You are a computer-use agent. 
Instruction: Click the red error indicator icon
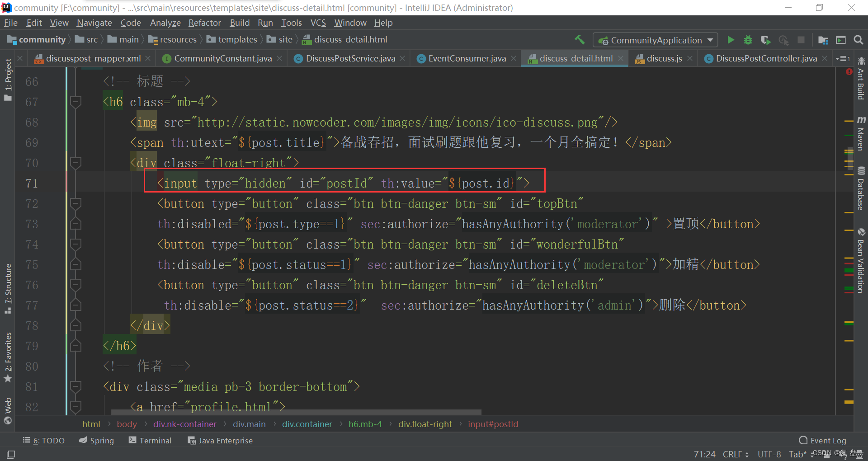(849, 72)
